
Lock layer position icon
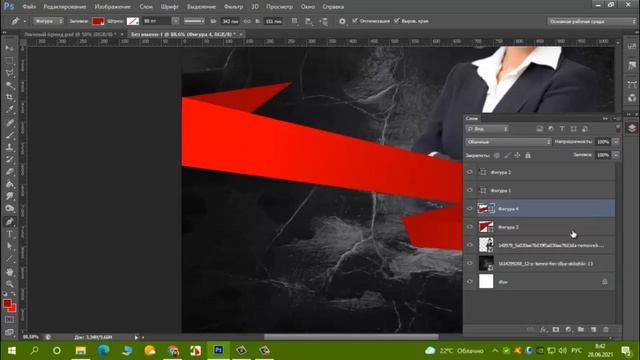(x=517, y=156)
